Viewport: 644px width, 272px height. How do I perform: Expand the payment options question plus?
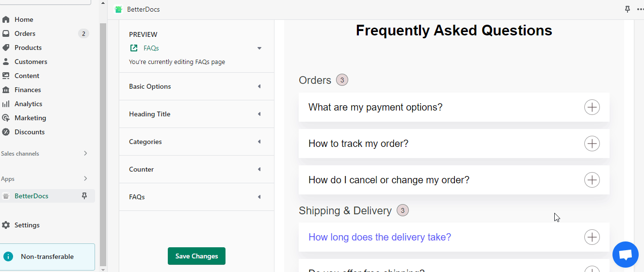coord(592,107)
